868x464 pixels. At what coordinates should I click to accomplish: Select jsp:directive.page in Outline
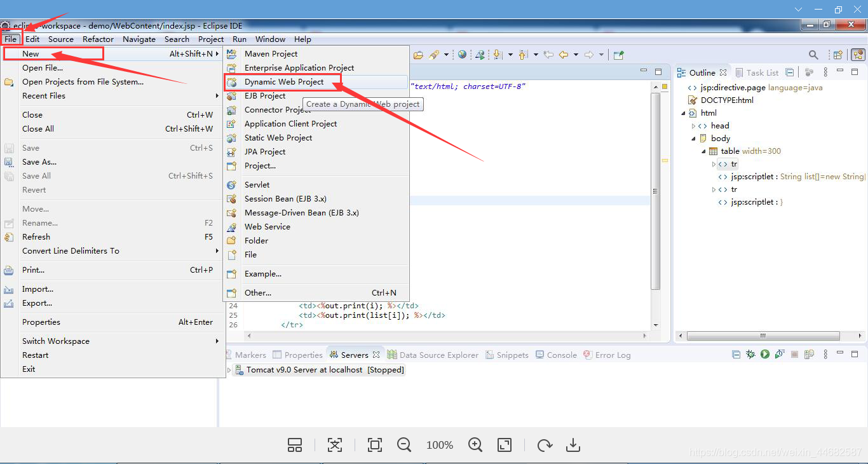click(755, 88)
